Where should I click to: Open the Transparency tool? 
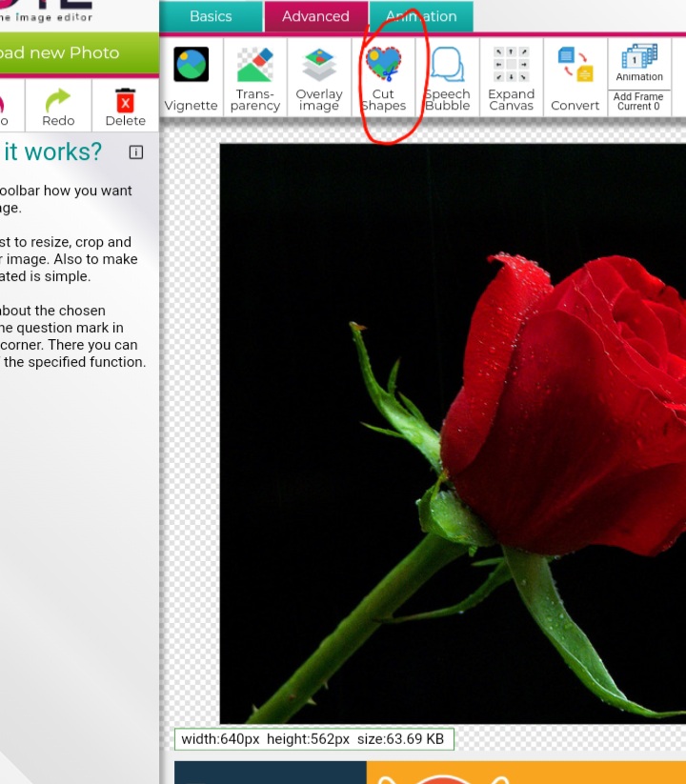(254, 65)
